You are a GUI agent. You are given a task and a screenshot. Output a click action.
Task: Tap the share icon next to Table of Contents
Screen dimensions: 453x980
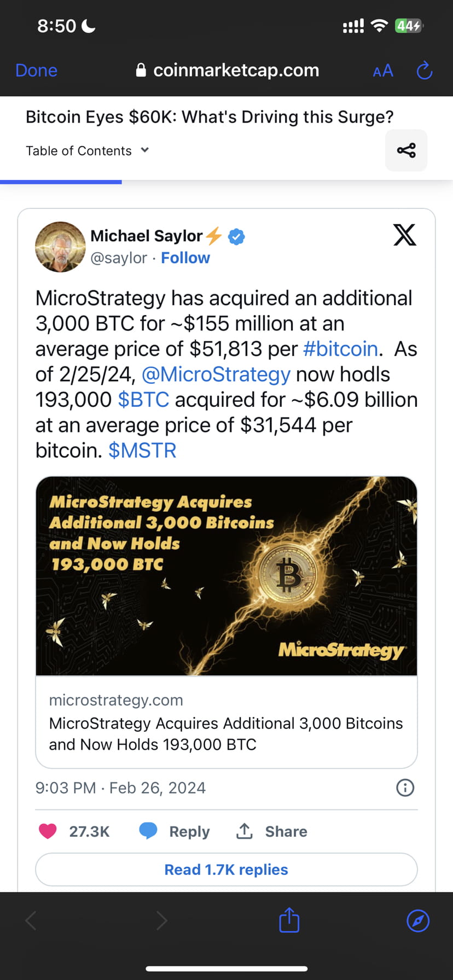[406, 150]
